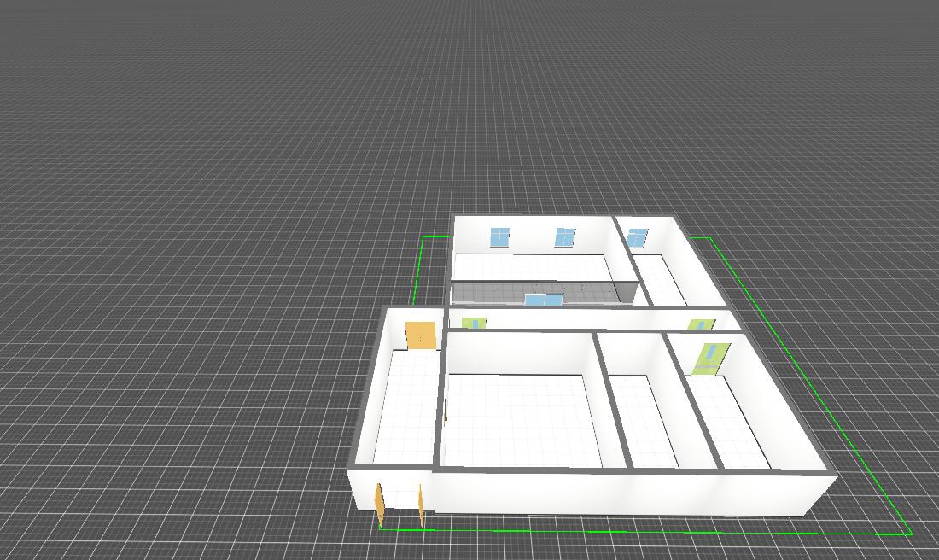
Task: Click the large green door in bottom-right room
Action: pyautogui.click(x=709, y=359)
